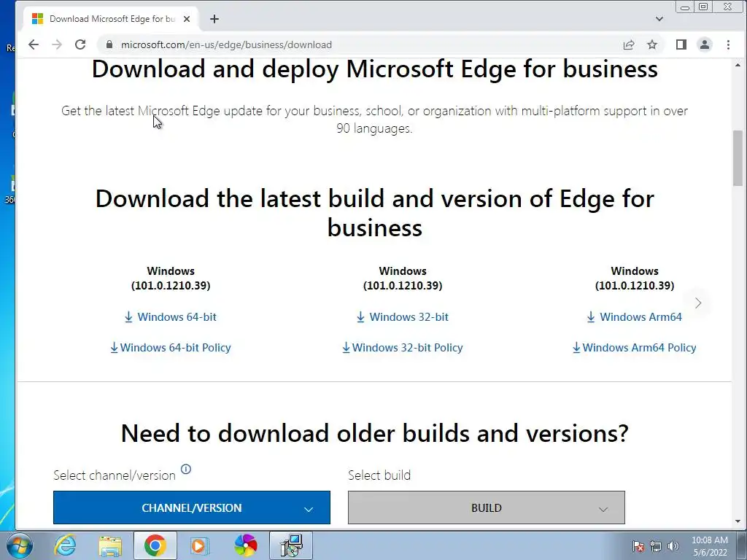Open Windows Explorer from taskbar

pos(110,545)
